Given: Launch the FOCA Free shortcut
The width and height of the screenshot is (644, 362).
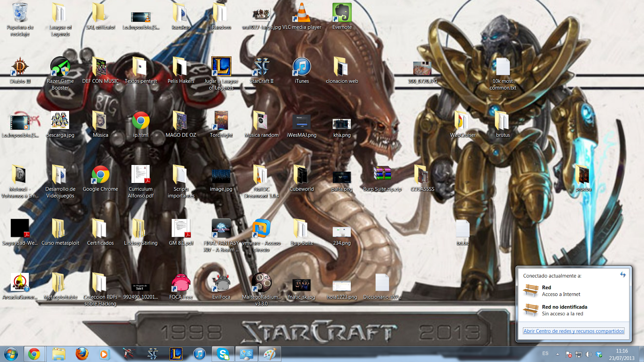Looking at the screenshot, I should (181, 286).
